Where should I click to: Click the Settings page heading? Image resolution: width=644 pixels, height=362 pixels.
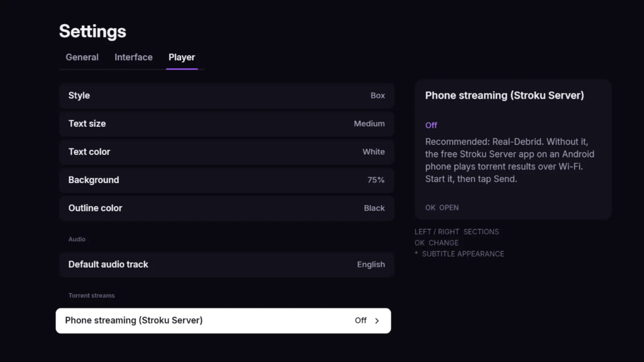(x=93, y=31)
